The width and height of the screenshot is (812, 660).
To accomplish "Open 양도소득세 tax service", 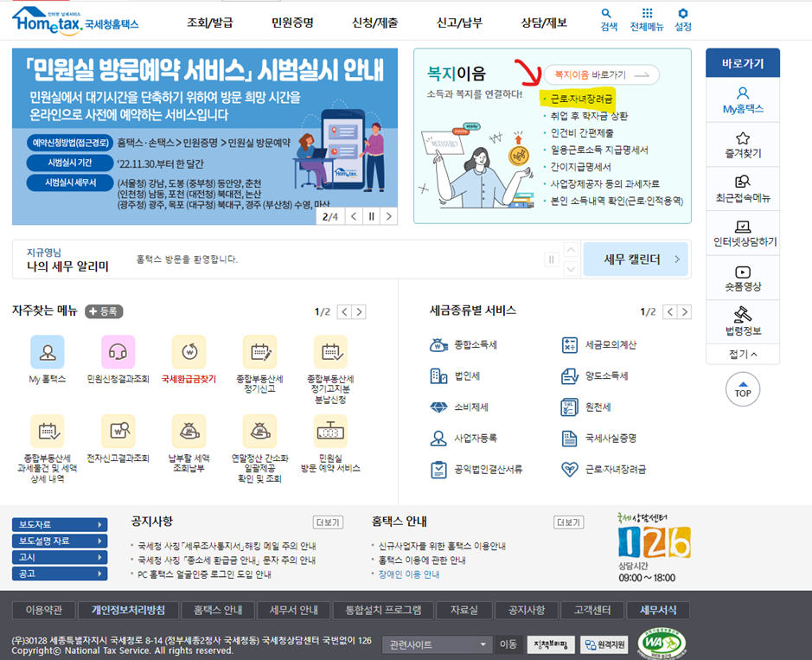I will [595, 376].
